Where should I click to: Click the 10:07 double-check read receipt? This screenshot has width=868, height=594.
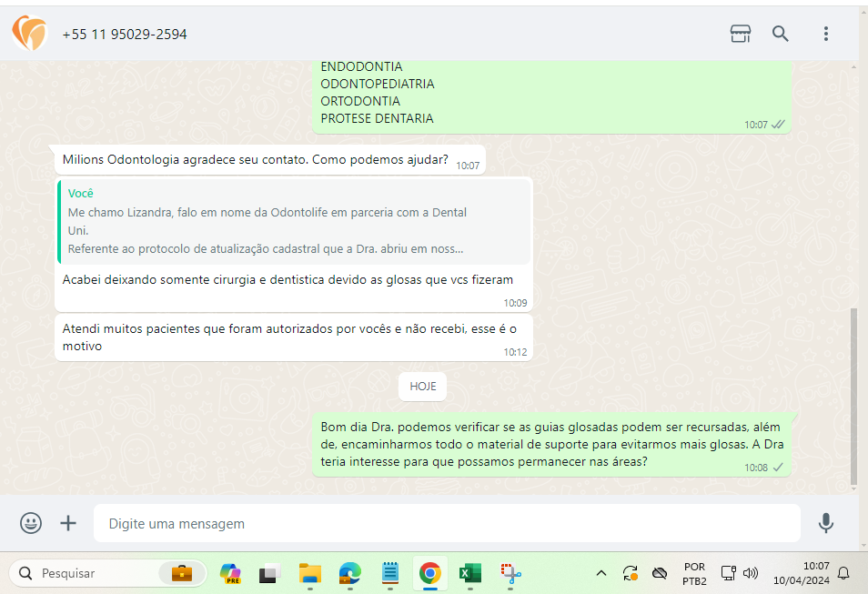(778, 125)
